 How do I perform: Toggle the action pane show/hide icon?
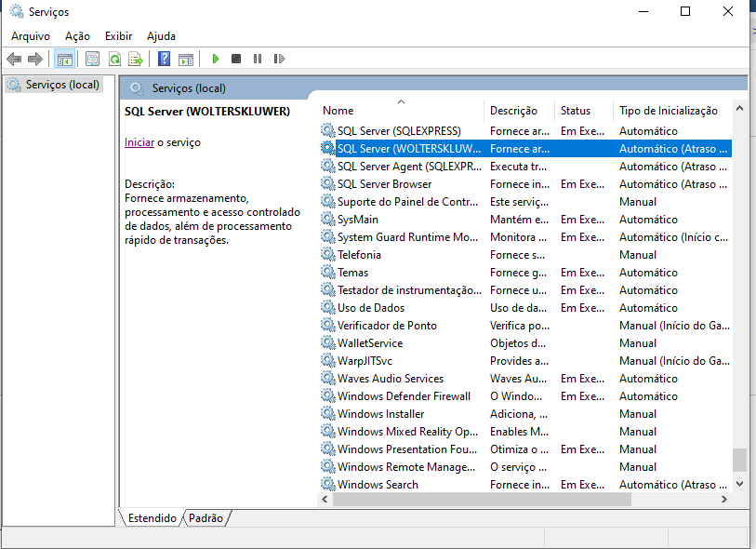click(x=186, y=59)
